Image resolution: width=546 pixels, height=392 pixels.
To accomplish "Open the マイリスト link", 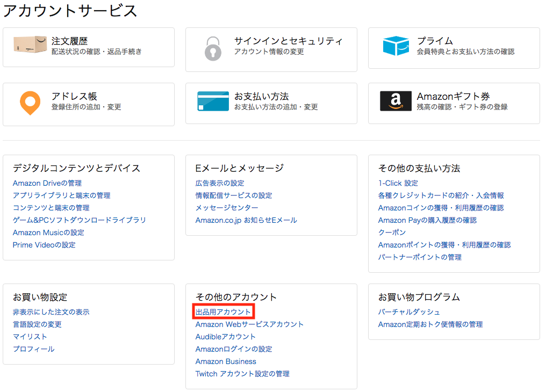I will pyautogui.click(x=30, y=337).
